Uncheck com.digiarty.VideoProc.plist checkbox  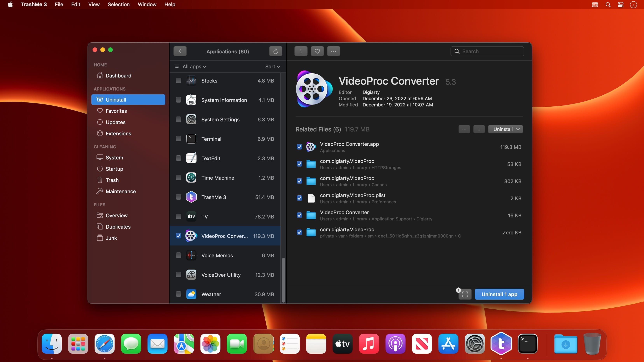[299, 198]
